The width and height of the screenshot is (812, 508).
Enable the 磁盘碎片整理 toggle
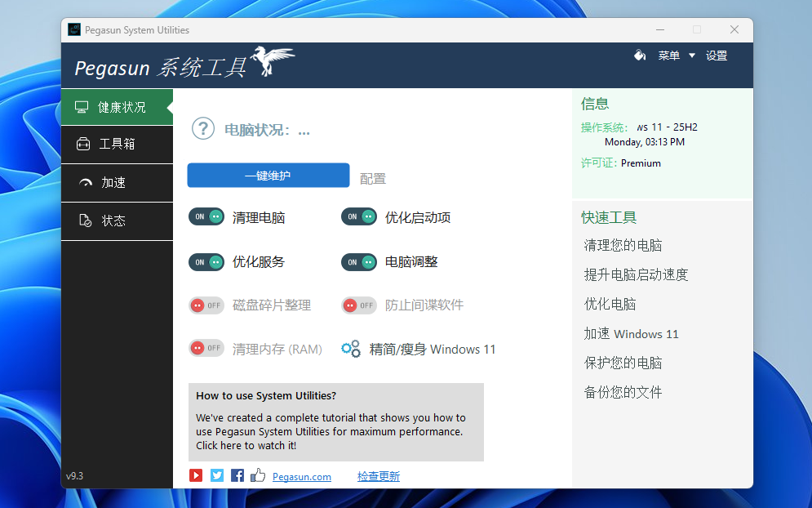(x=206, y=305)
